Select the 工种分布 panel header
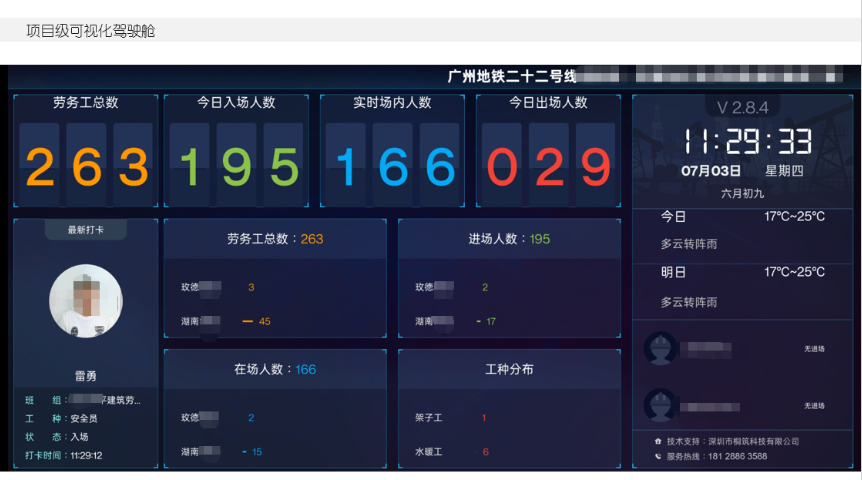Viewport: 862px width, 480px height. coord(509,369)
